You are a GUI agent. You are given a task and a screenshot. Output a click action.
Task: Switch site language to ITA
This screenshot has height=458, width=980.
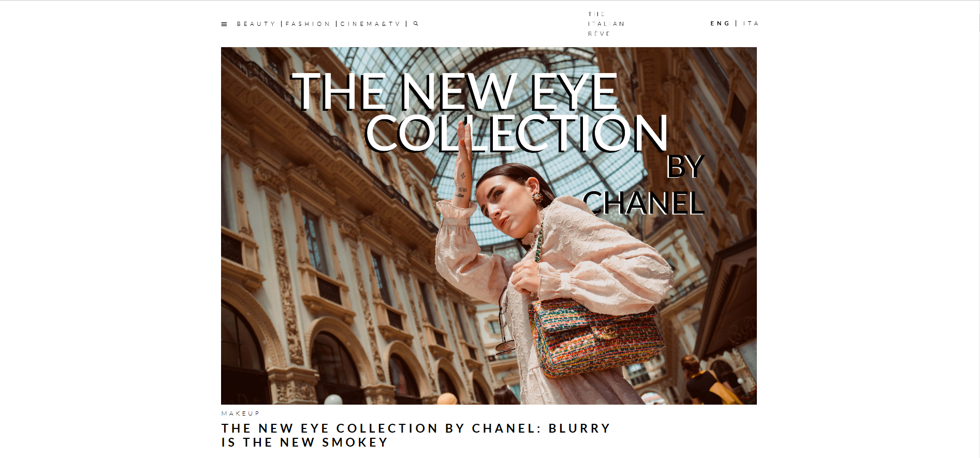(x=751, y=23)
